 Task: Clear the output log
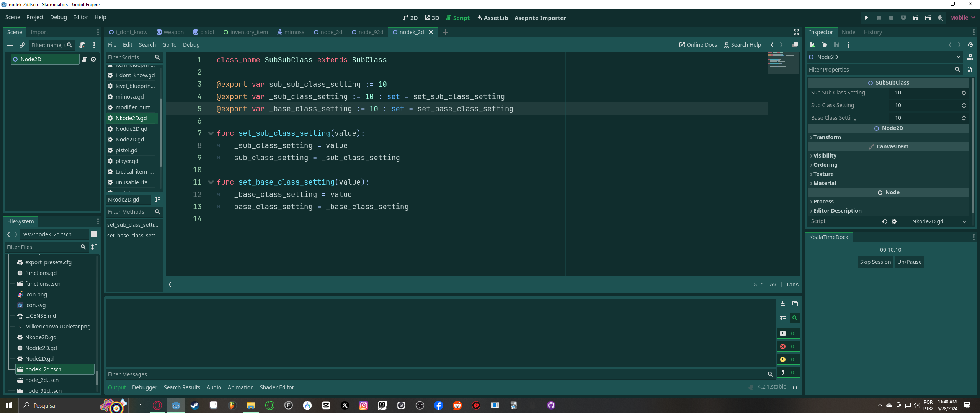pyautogui.click(x=783, y=304)
